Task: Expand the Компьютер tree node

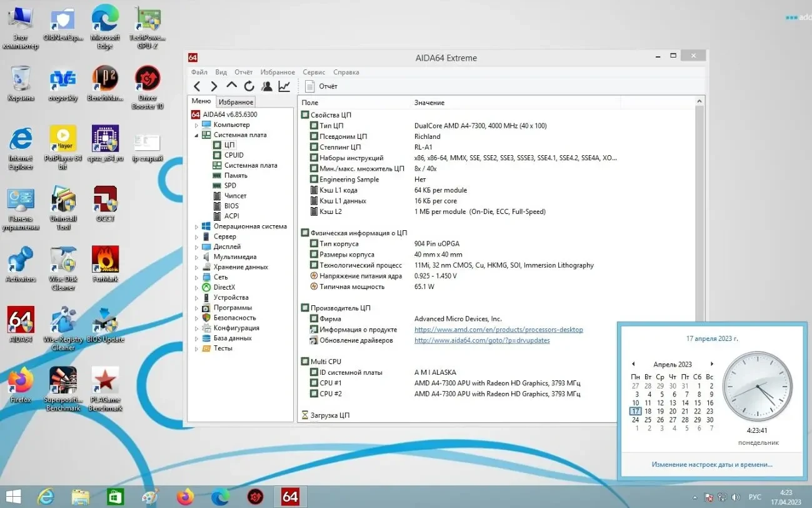Action: pos(198,124)
